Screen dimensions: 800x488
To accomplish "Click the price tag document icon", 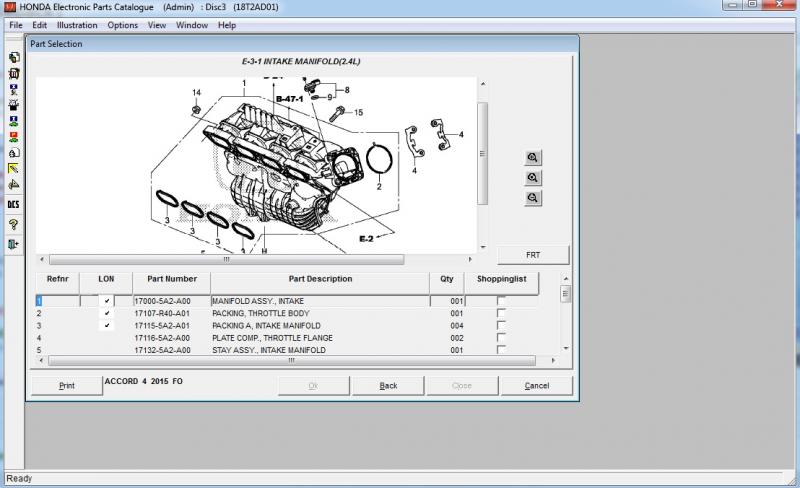I will tap(14, 153).
